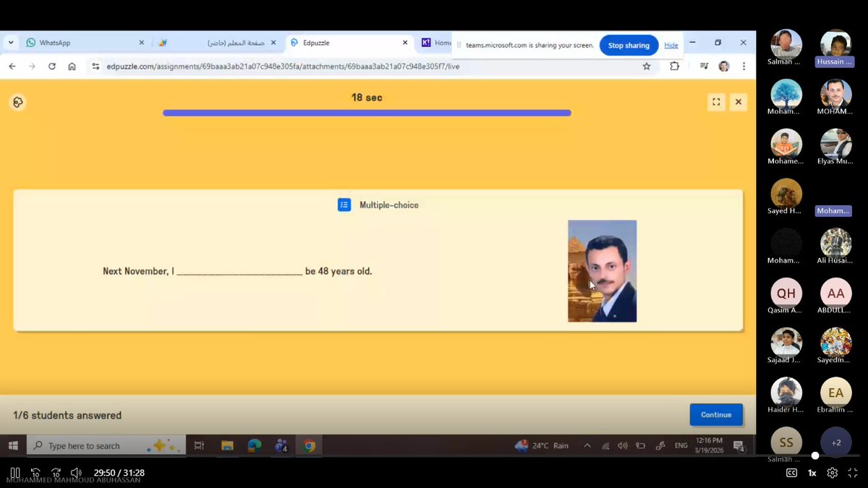Click the Continue button in Edpuzzle

(x=716, y=414)
